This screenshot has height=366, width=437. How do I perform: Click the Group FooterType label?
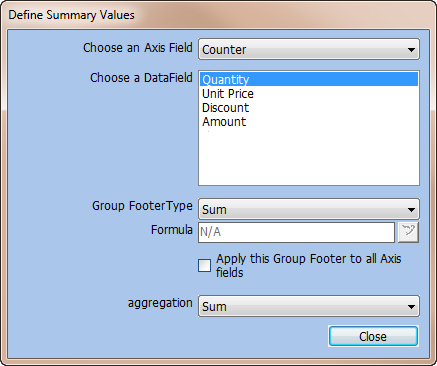tap(142, 206)
